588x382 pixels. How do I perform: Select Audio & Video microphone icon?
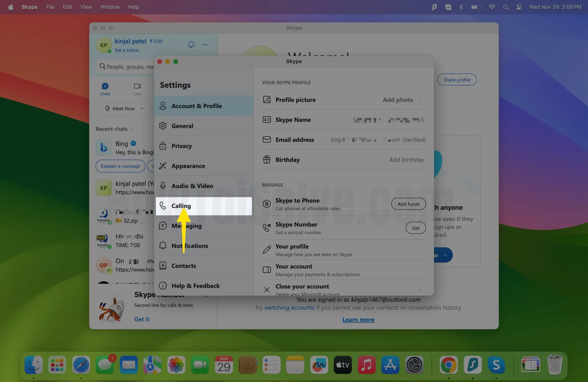pos(163,186)
